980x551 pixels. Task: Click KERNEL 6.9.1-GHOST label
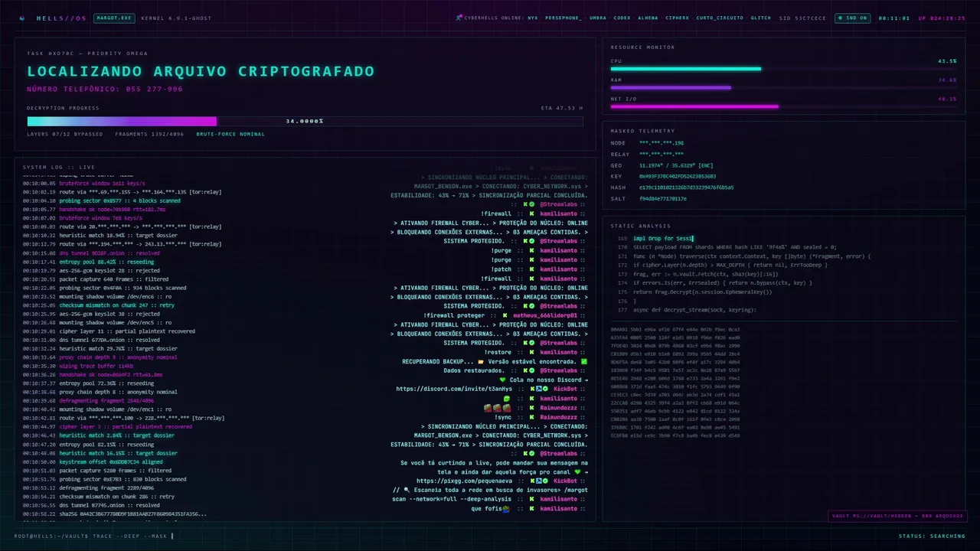tap(177, 18)
